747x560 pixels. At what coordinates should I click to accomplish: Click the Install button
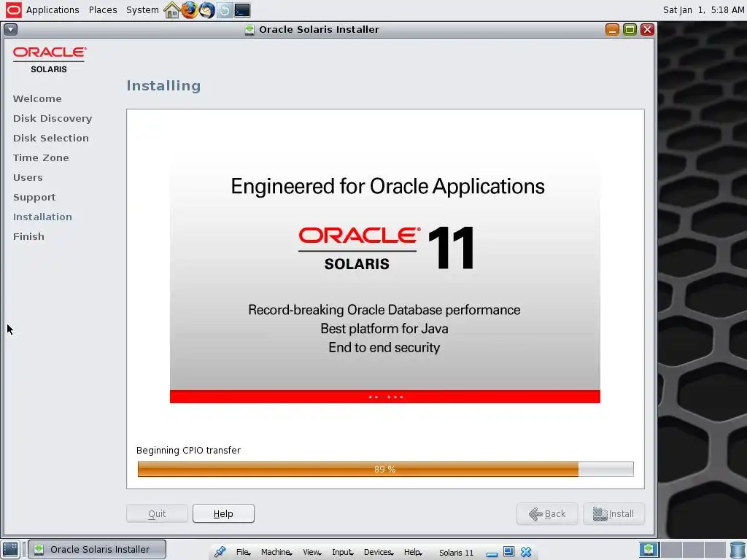click(x=614, y=514)
